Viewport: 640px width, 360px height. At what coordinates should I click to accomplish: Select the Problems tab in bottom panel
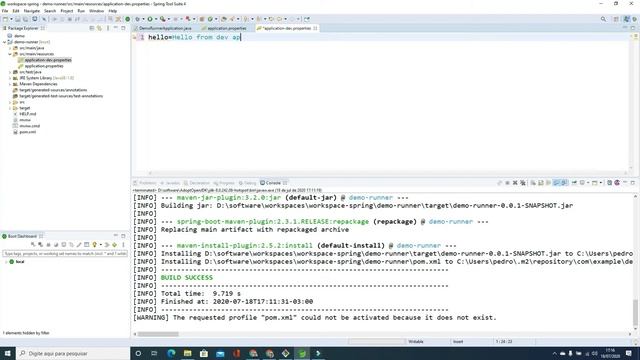tap(144, 183)
